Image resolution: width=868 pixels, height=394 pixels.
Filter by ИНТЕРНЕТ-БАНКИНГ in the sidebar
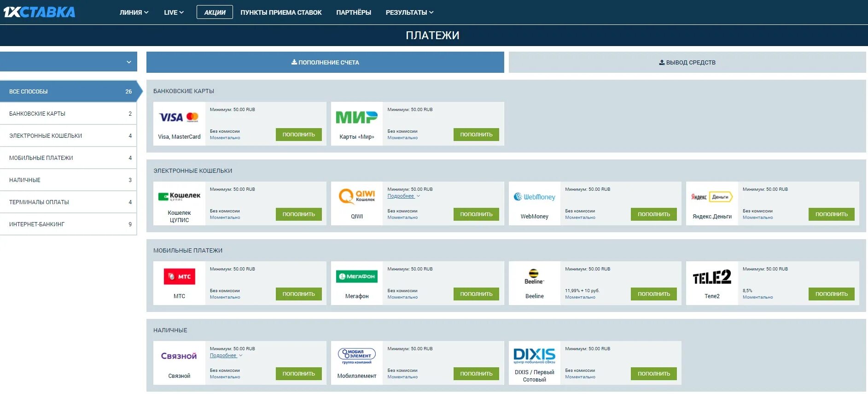point(69,224)
